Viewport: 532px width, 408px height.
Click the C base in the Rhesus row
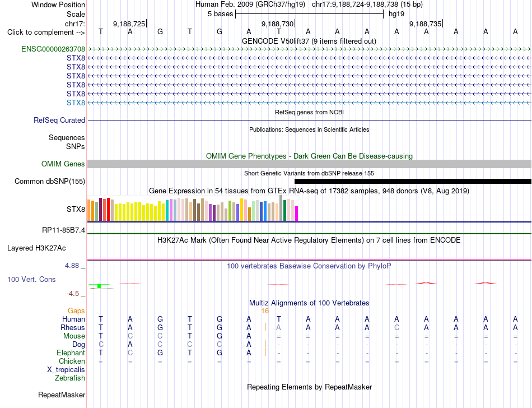click(x=396, y=327)
